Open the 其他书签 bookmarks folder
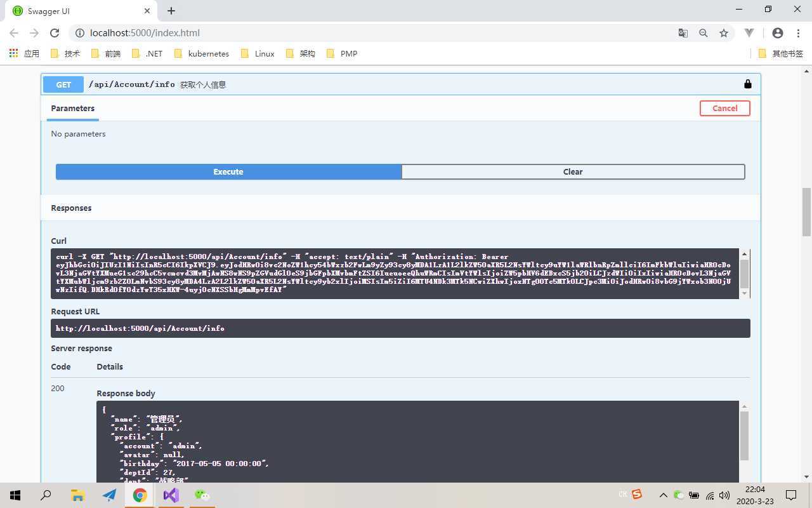This screenshot has height=508, width=812. coord(781,53)
